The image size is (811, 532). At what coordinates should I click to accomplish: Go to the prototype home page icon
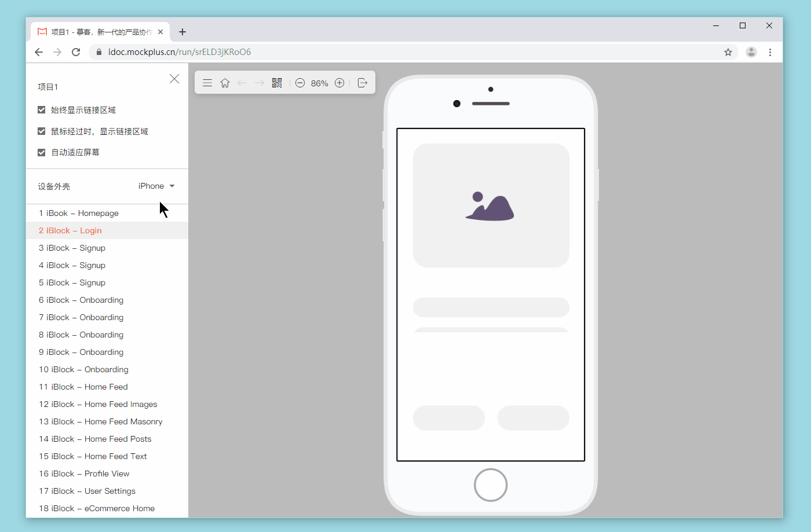click(225, 83)
